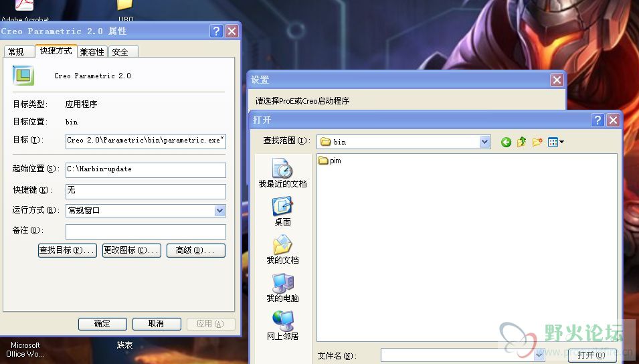The height and width of the screenshot is (364, 639).
Task: Switch to the 兼容性 tab
Action: 92,52
